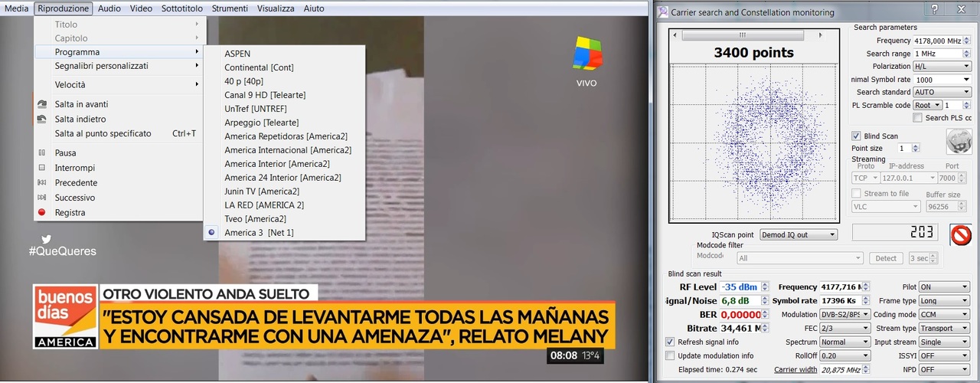The image size is (980, 383).
Task: Open the Search standard AUTO dropdown
Action: click(942, 92)
